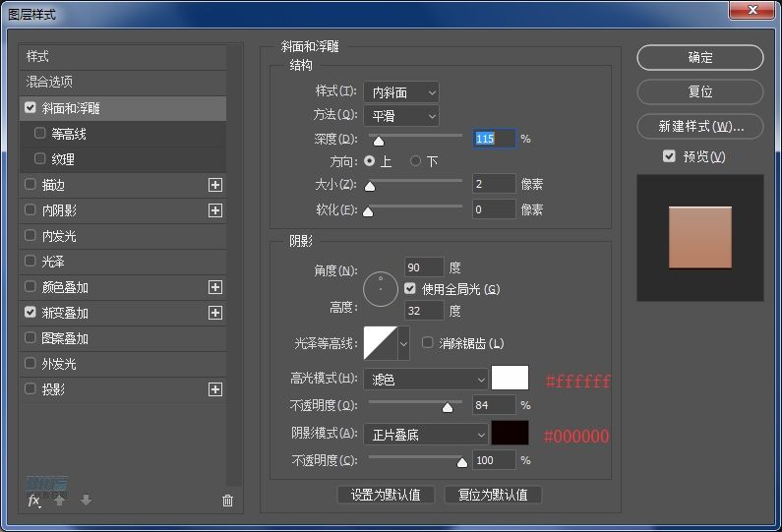
Task: Click the 软化 soften slider handle
Action: coord(368,211)
